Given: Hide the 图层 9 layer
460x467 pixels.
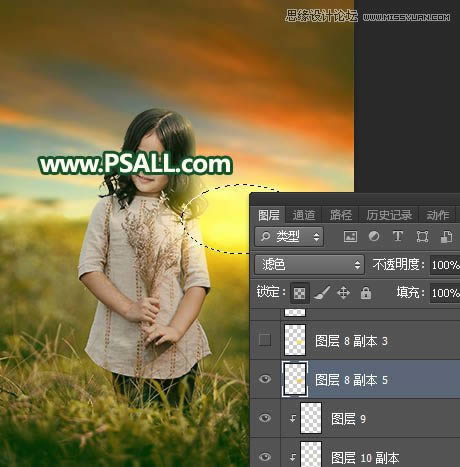Looking at the screenshot, I should (265, 418).
